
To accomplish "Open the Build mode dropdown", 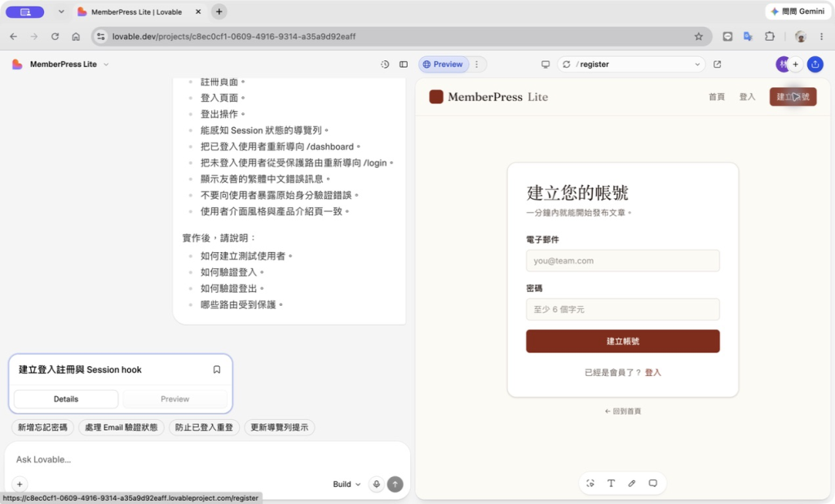I will pos(347,484).
